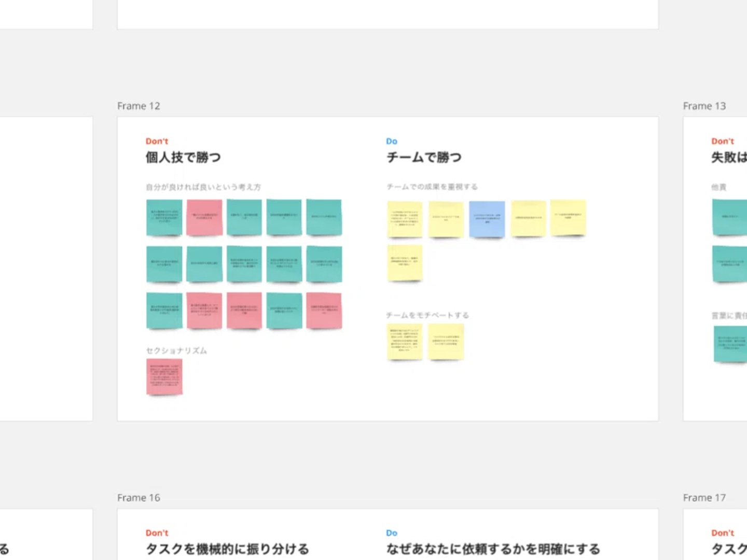Select the subheading "自分が良ければ良いという考え方"

(x=203, y=187)
